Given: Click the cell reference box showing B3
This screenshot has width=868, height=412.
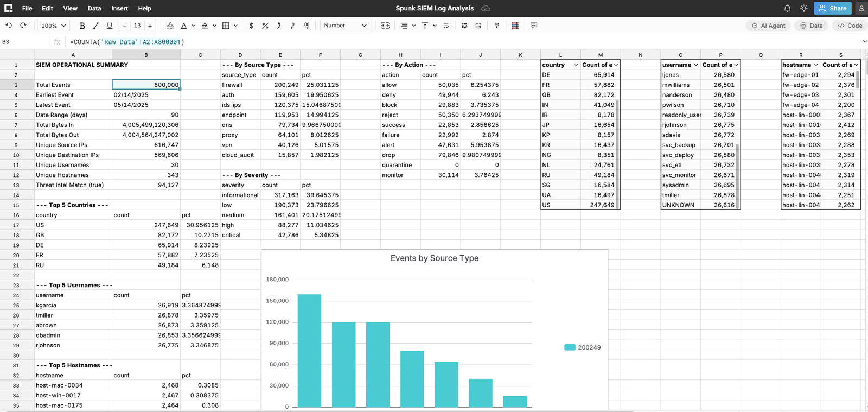Looking at the screenshot, I should coord(24,42).
